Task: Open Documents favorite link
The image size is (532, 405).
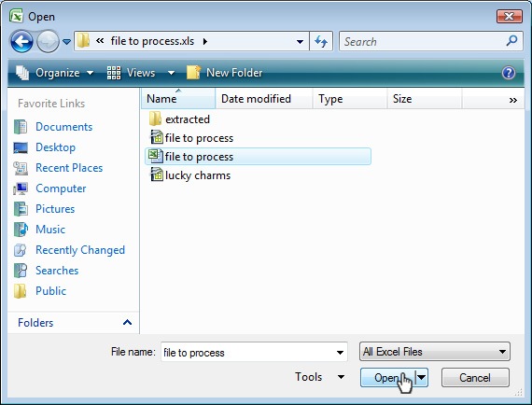Action: [x=63, y=127]
